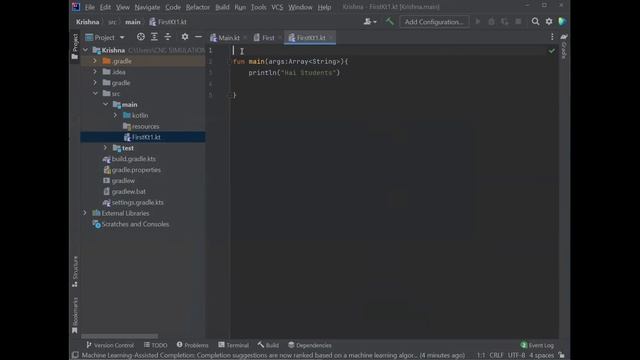Click the run with coverage icon
Image resolution: width=640 pixels, height=360 pixels.
[505, 21]
